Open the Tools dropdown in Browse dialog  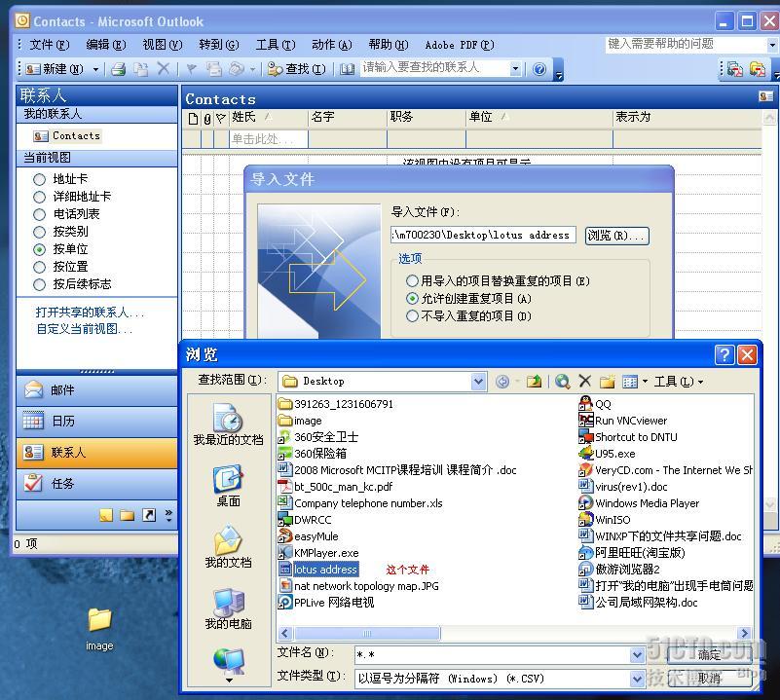coord(679,382)
